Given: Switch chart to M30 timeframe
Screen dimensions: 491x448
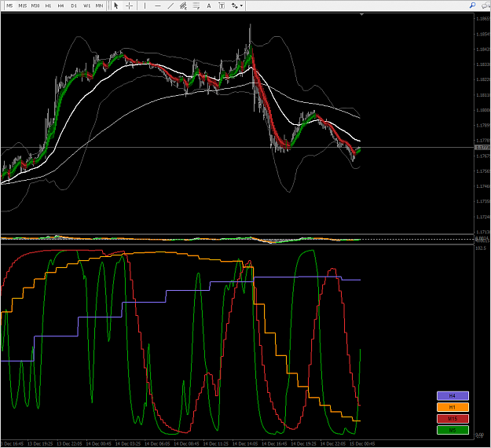Looking at the screenshot, I should [35, 6].
